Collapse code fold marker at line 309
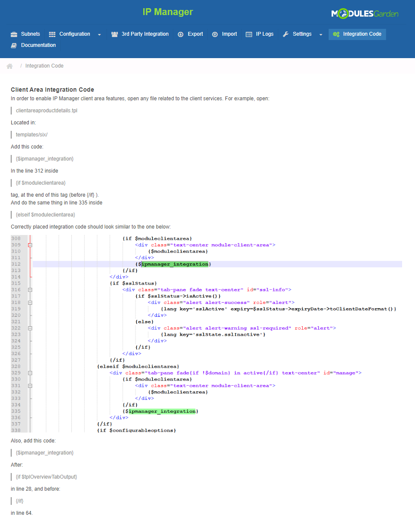415x532 pixels. click(30, 245)
